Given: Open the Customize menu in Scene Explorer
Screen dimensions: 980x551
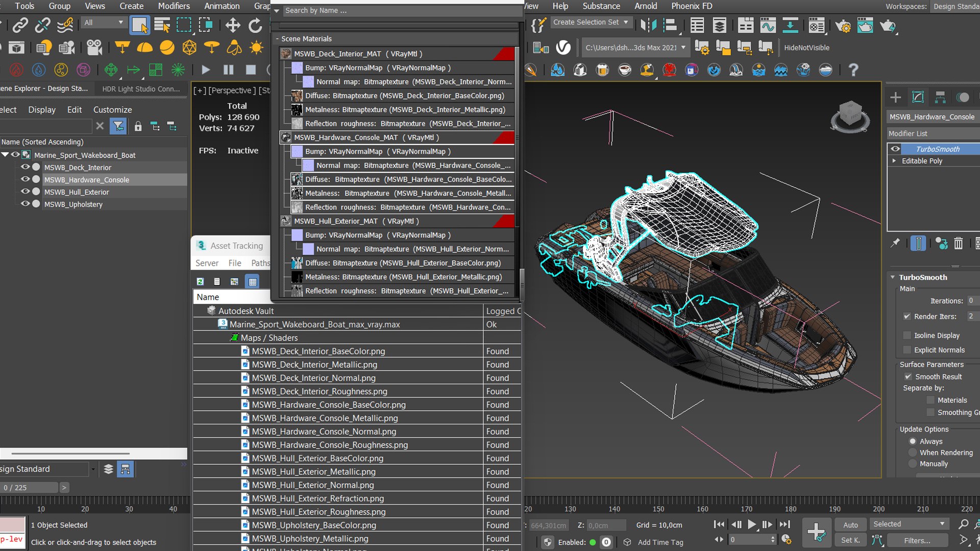Looking at the screenshot, I should [x=112, y=110].
